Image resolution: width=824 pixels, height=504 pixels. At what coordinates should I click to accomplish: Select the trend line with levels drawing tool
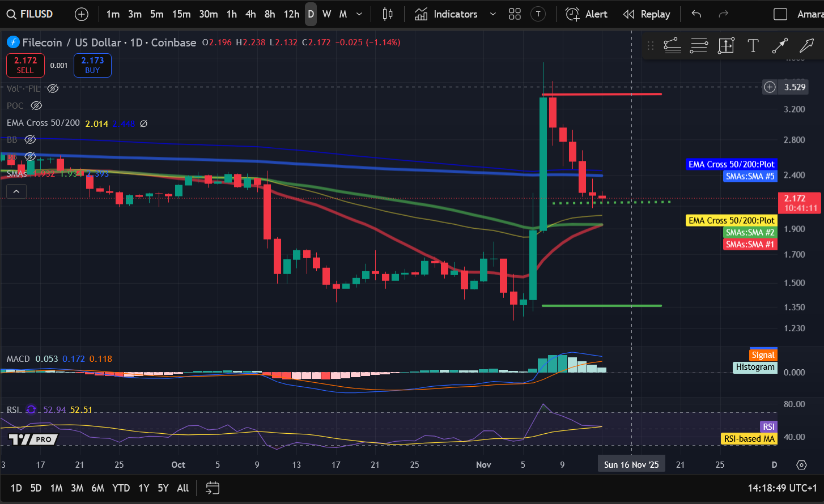(672, 45)
